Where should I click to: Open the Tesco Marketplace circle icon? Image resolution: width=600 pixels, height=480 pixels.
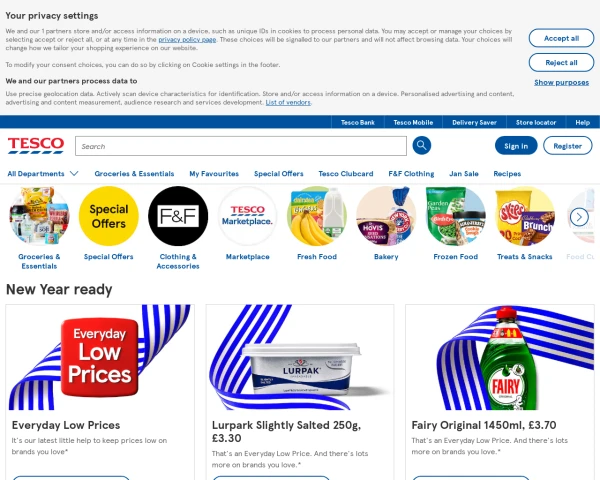tap(248, 216)
